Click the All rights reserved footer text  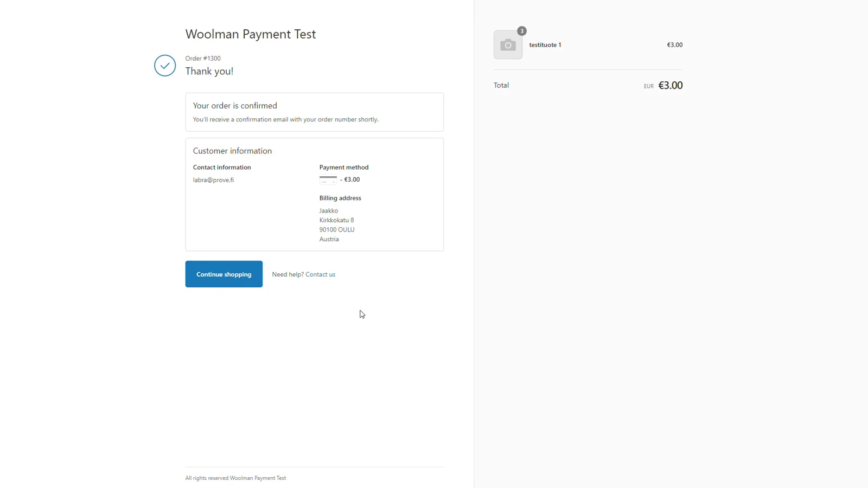pos(235,478)
